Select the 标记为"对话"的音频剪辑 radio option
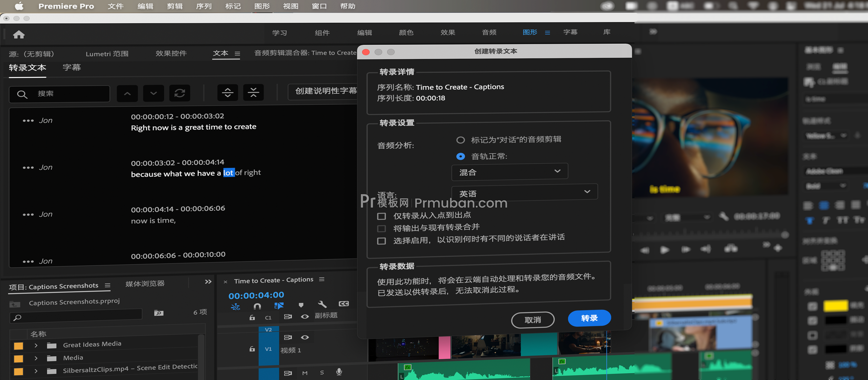868x380 pixels. (460, 140)
